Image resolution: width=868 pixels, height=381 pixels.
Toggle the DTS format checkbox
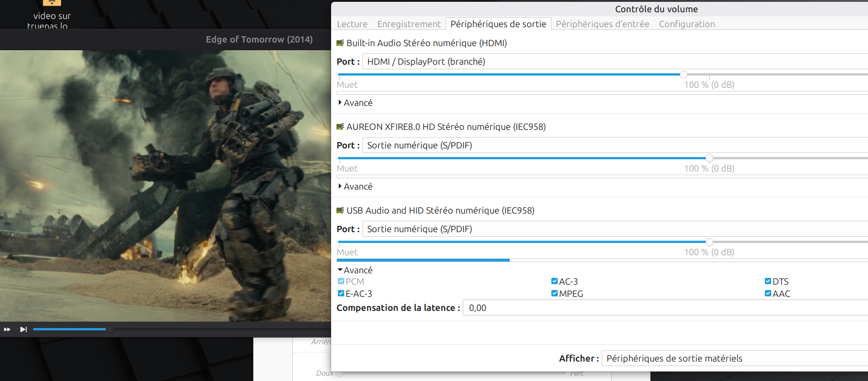pyautogui.click(x=768, y=281)
